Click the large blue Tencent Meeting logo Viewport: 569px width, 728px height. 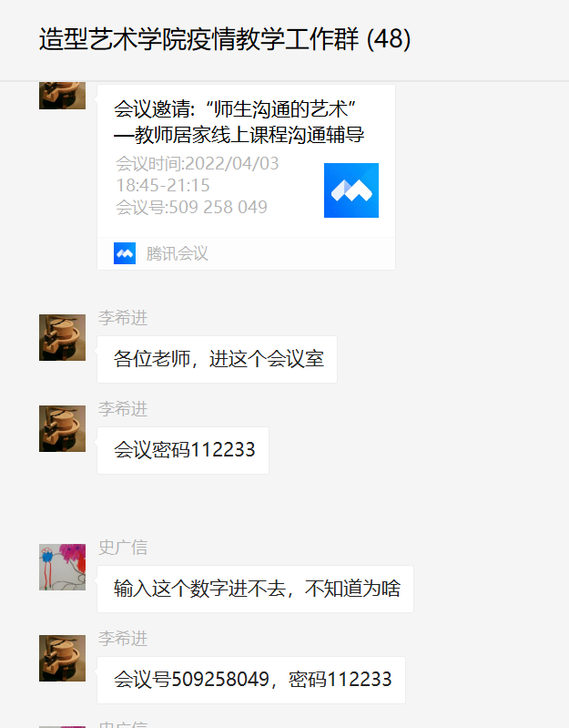click(x=351, y=190)
